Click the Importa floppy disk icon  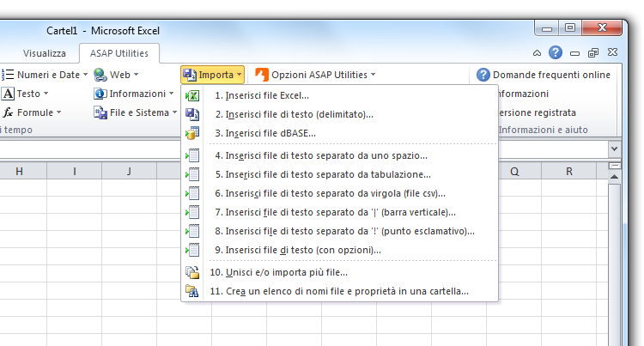point(190,75)
